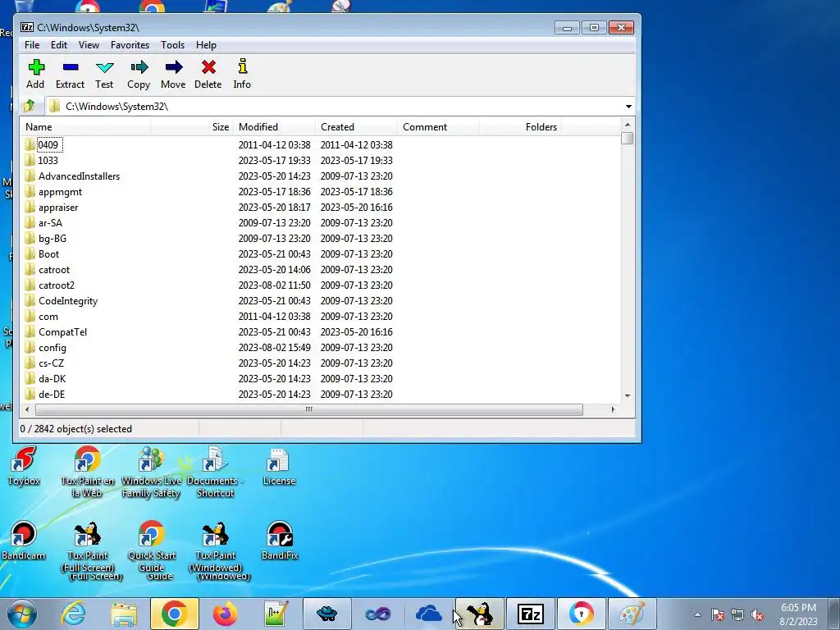Open Toybox desktop shortcut
Image resolution: width=840 pixels, height=630 pixels.
(24, 466)
